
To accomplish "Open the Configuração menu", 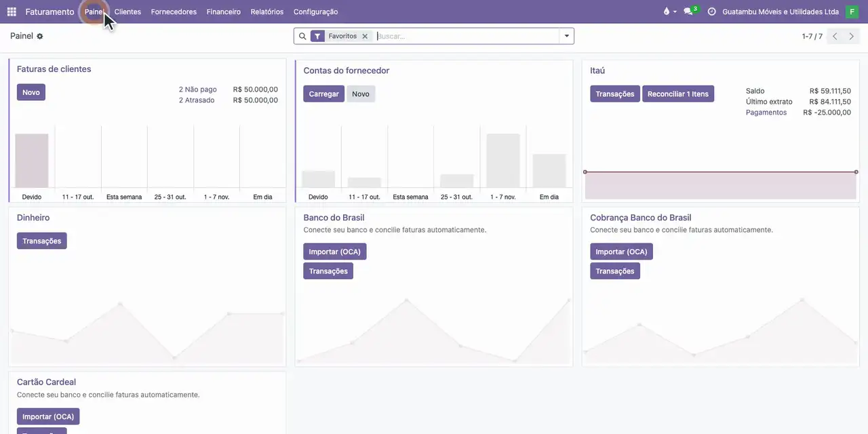I will coord(316,12).
